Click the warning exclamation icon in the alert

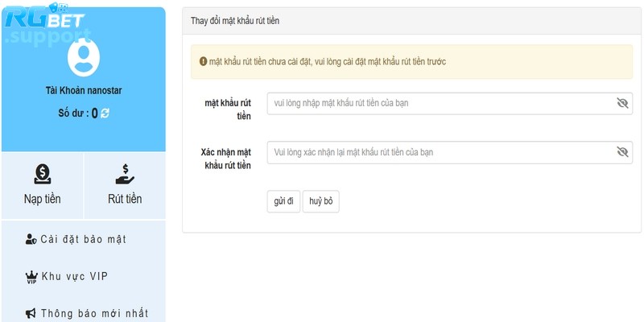(203, 62)
